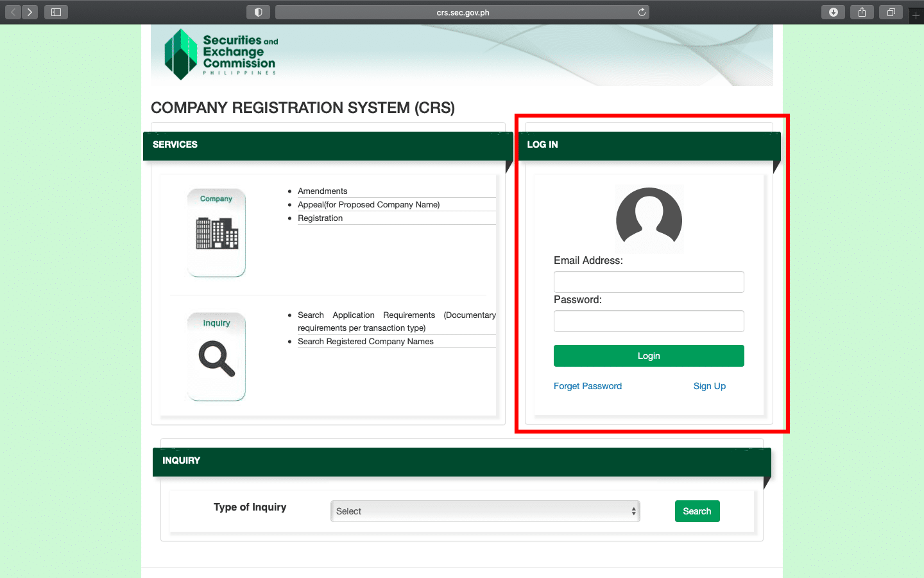Click the user avatar icon

click(x=649, y=220)
